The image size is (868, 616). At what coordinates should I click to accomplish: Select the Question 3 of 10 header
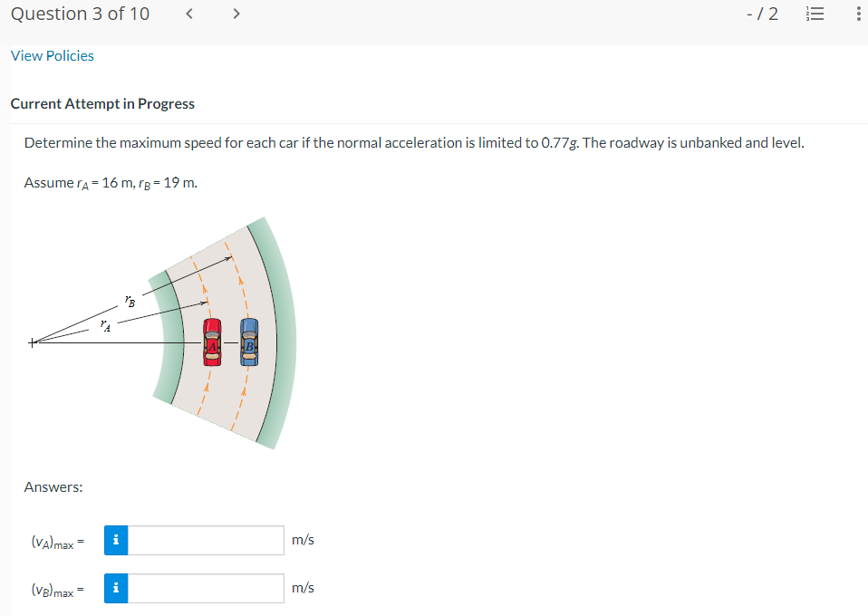tap(80, 14)
